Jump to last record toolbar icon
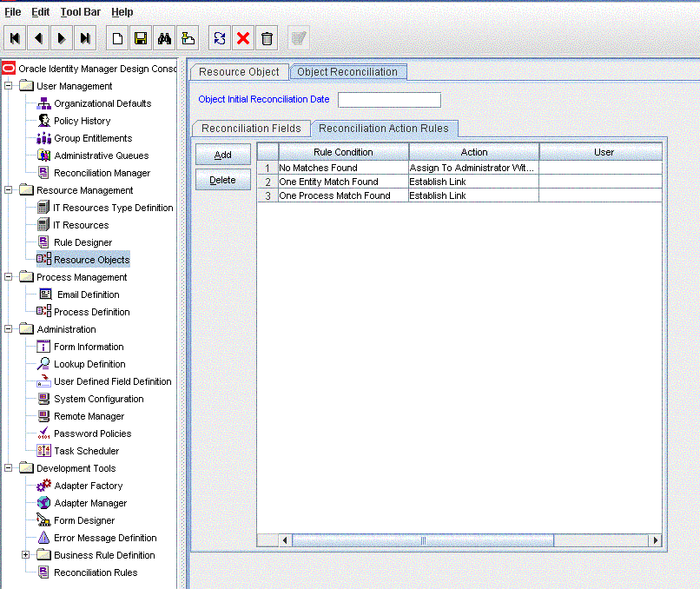The image size is (700, 589). coord(85,38)
